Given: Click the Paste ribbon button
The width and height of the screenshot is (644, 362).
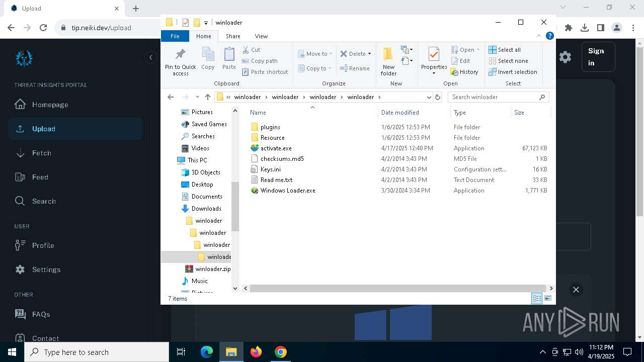Looking at the screenshot, I should pyautogui.click(x=229, y=58).
